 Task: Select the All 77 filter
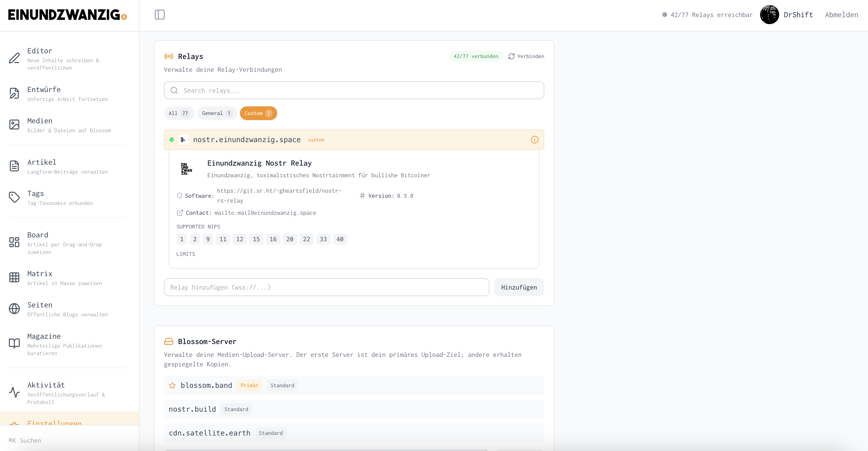(179, 113)
